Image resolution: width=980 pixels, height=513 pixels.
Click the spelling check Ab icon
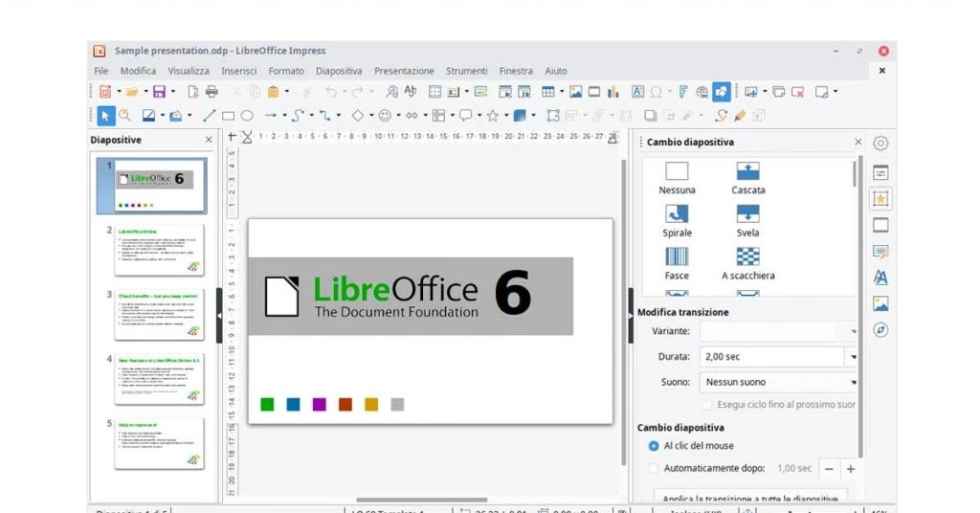410,91
